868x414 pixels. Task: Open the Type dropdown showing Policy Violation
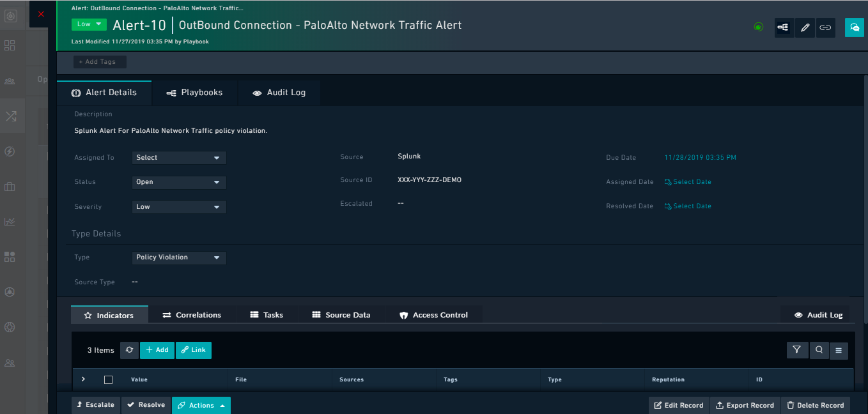click(x=178, y=257)
